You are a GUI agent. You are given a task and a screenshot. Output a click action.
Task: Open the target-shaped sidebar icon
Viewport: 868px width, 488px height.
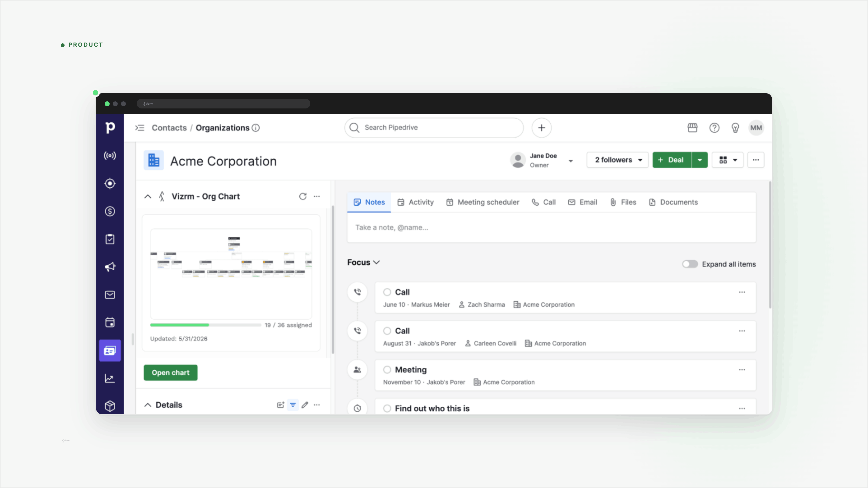(110, 184)
